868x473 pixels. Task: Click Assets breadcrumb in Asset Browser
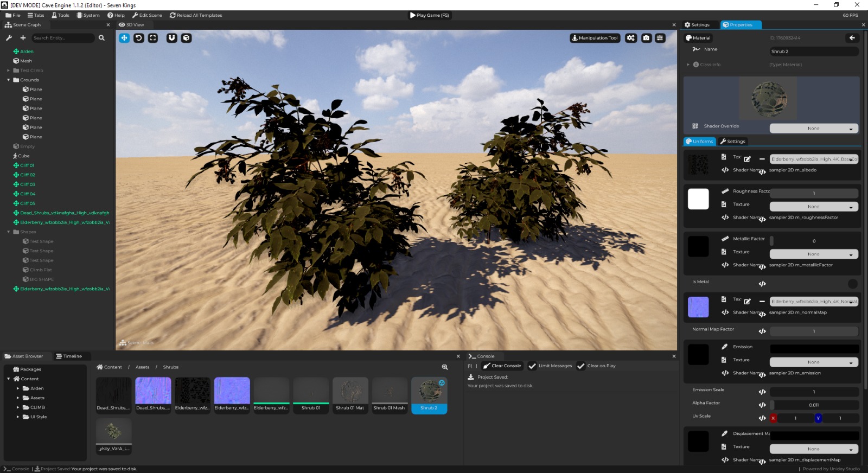pyautogui.click(x=142, y=367)
